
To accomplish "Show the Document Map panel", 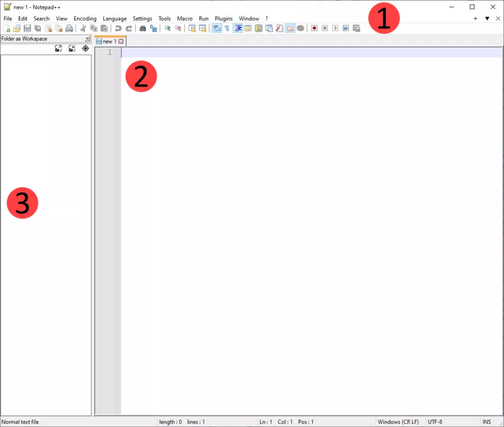I will point(258,28).
